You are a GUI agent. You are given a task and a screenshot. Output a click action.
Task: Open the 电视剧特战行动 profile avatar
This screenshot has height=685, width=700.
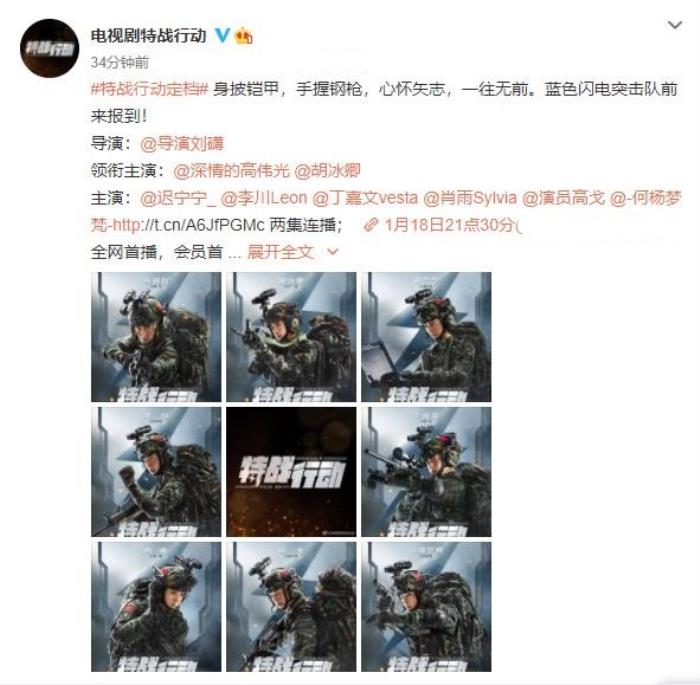point(50,48)
